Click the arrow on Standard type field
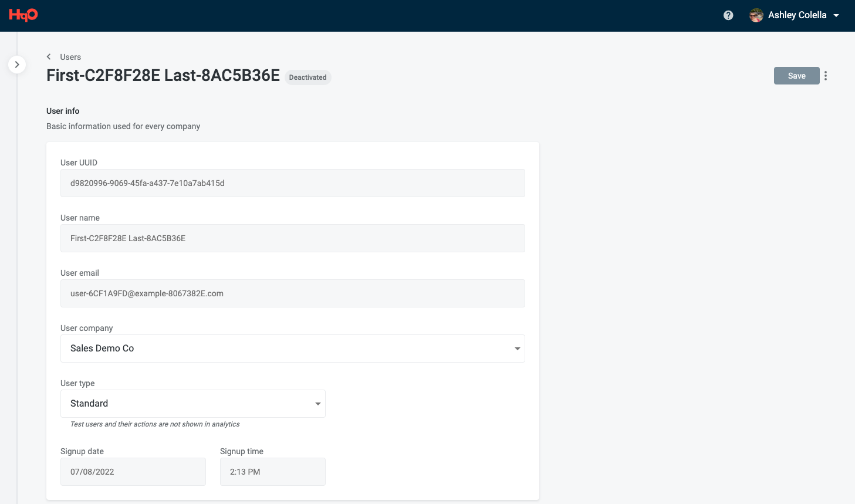This screenshot has width=855, height=504. (x=317, y=404)
